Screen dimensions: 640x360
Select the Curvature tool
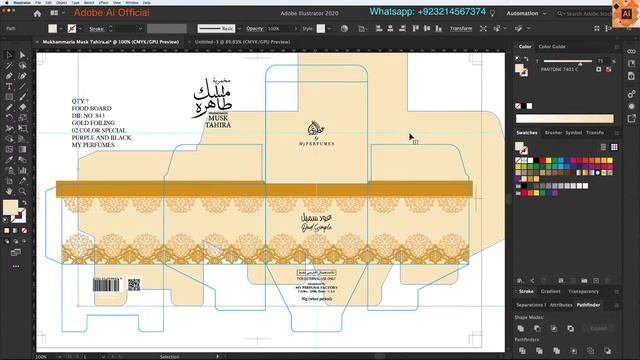pyautogui.click(x=22, y=76)
